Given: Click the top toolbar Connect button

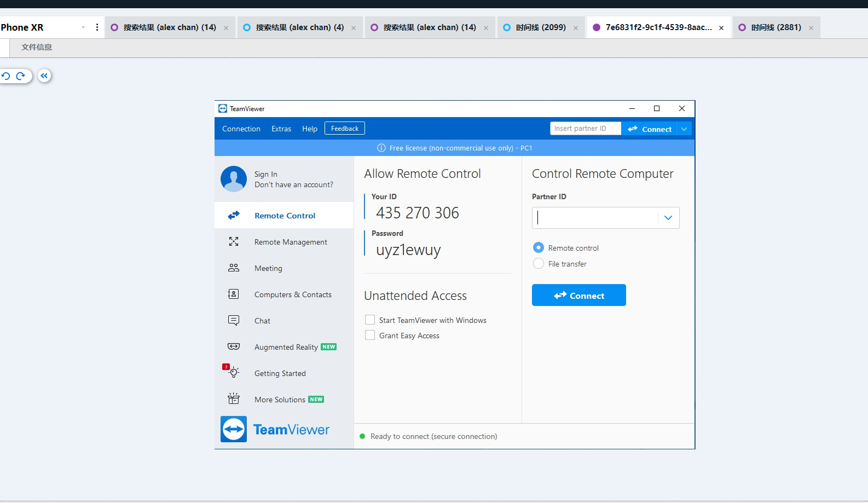Looking at the screenshot, I should [x=650, y=129].
